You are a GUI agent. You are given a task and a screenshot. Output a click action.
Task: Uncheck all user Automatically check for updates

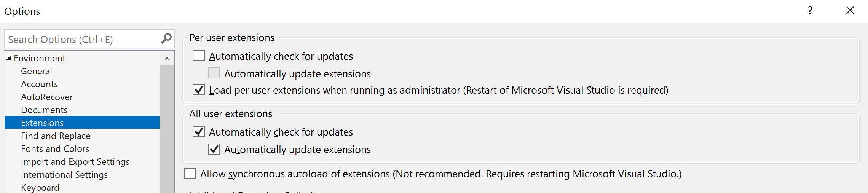199,132
